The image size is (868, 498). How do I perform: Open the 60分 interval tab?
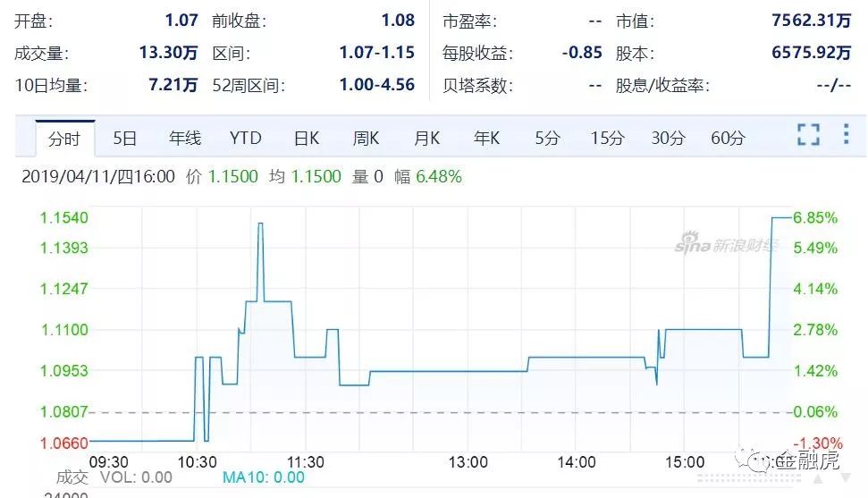pyautogui.click(x=728, y=139)
